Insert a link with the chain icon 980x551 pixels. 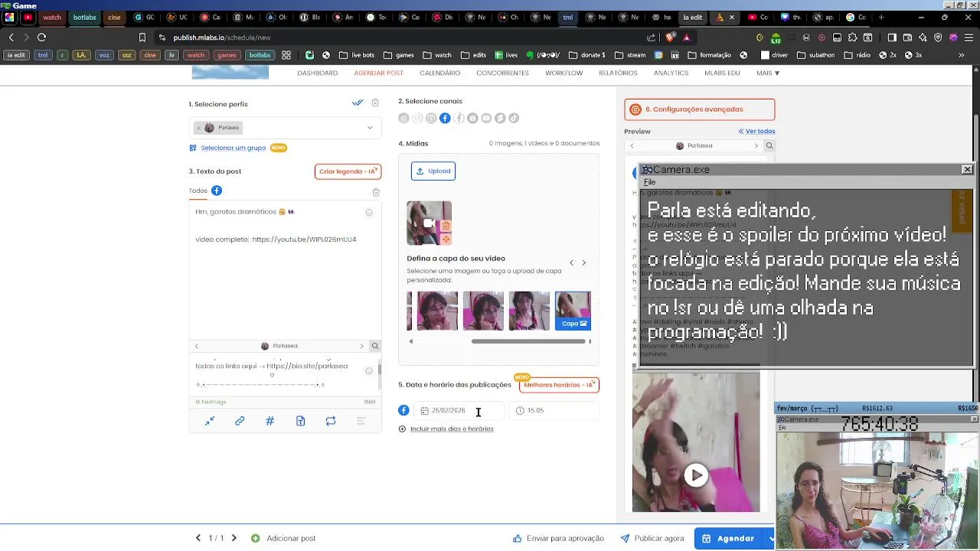[240, 421]
